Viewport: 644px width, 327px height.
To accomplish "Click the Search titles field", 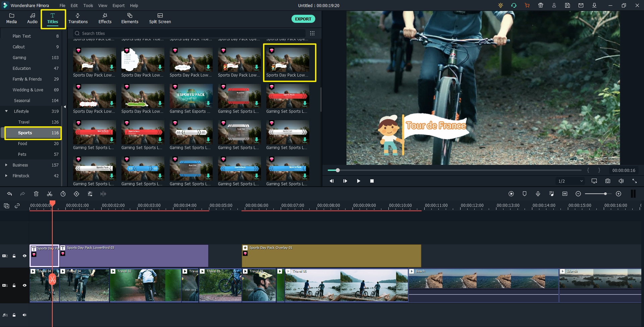I will (190, 33).
